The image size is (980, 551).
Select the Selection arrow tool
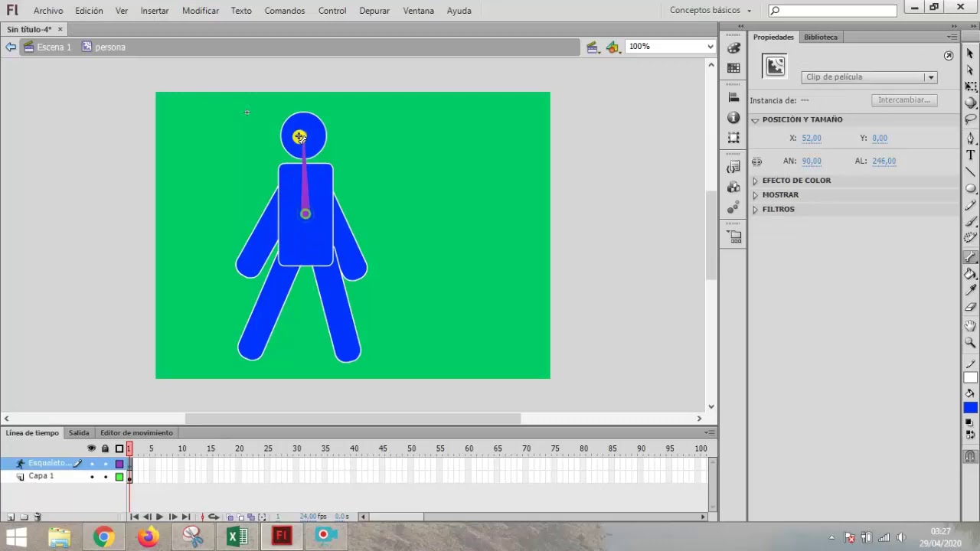[970, 54]
